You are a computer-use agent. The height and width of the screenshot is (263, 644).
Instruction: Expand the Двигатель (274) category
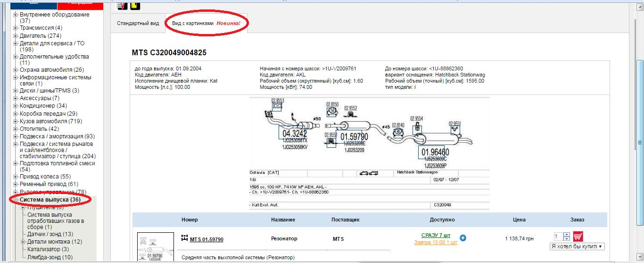[16, 36]
